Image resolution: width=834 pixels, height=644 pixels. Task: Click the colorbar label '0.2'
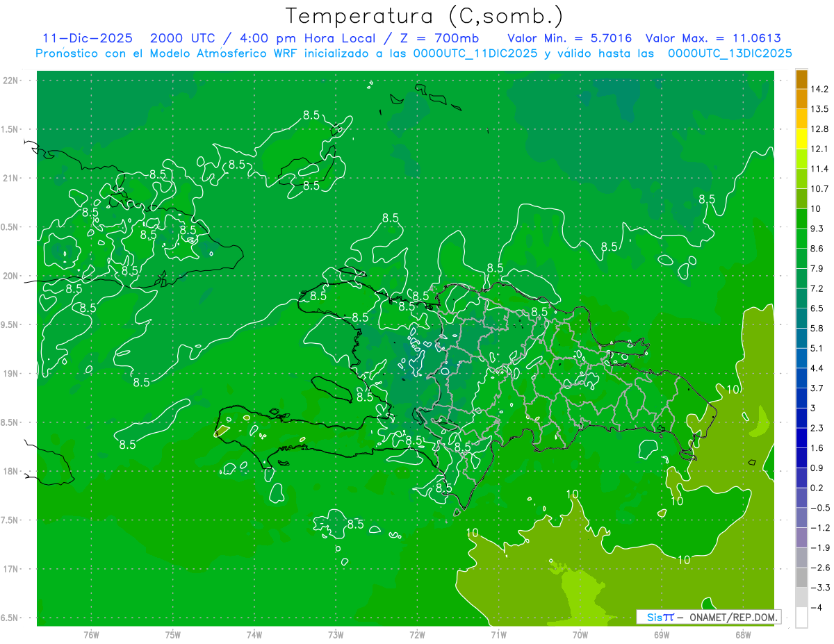[817, 488]
